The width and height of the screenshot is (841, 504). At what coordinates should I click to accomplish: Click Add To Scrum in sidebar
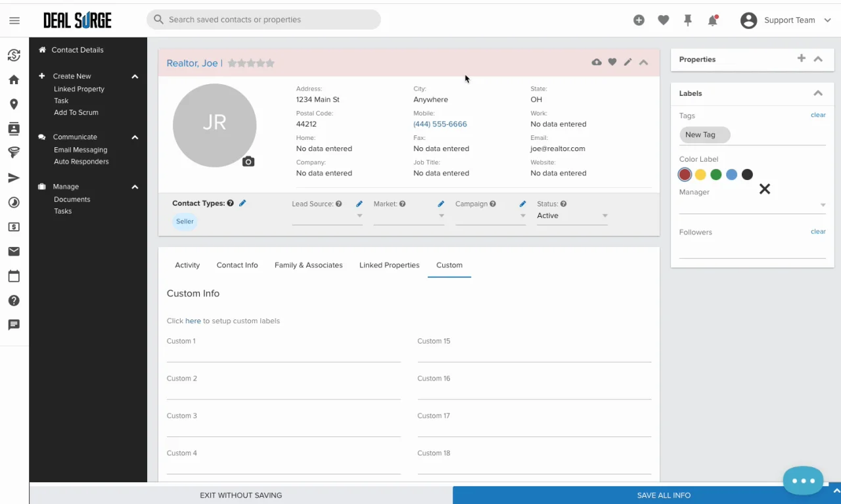(76, 113)
